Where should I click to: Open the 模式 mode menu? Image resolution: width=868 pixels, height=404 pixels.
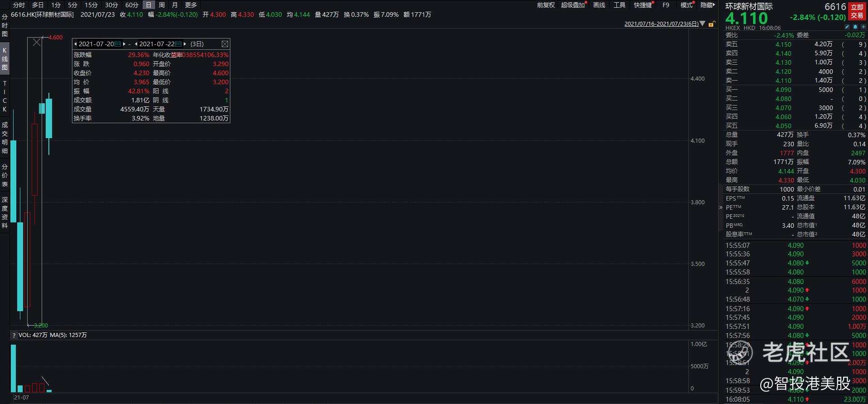[687, 5]
